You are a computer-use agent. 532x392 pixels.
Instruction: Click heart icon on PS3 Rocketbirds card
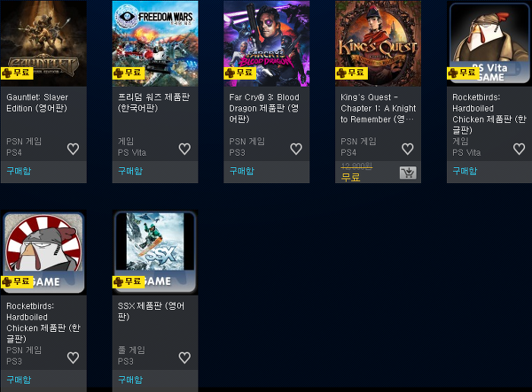coord(73,357)
